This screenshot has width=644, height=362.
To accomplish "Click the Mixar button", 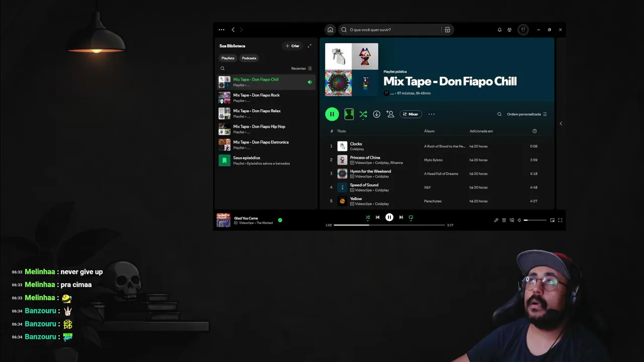I will [411, 114].
